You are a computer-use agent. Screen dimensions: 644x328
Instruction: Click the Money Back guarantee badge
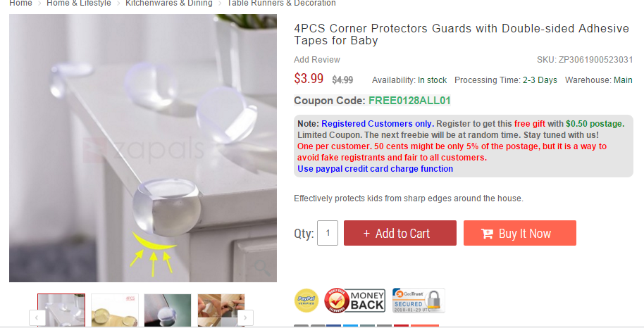pyautogui.click(x=355, y=301)
